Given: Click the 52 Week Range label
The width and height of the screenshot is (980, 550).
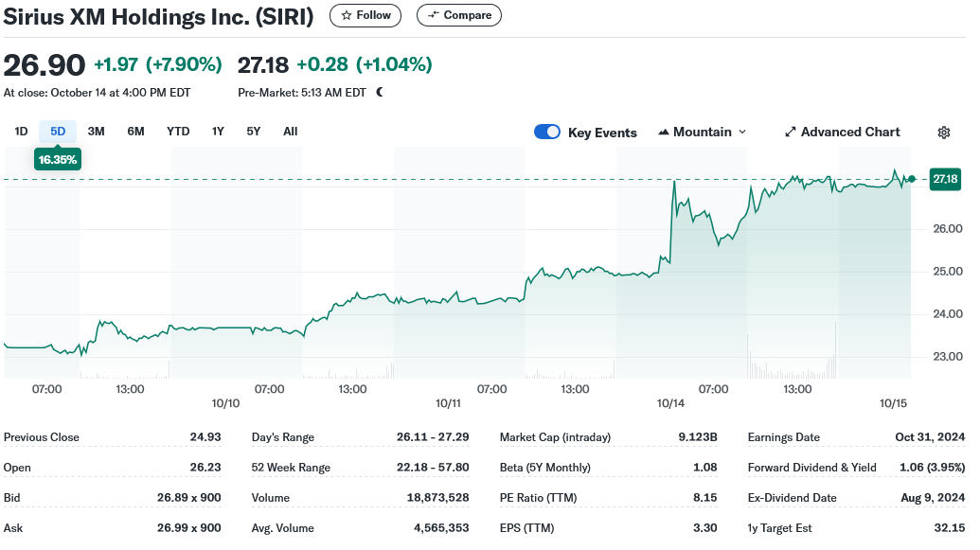Looking at the screenshot, I should click(x=291, y=468).
